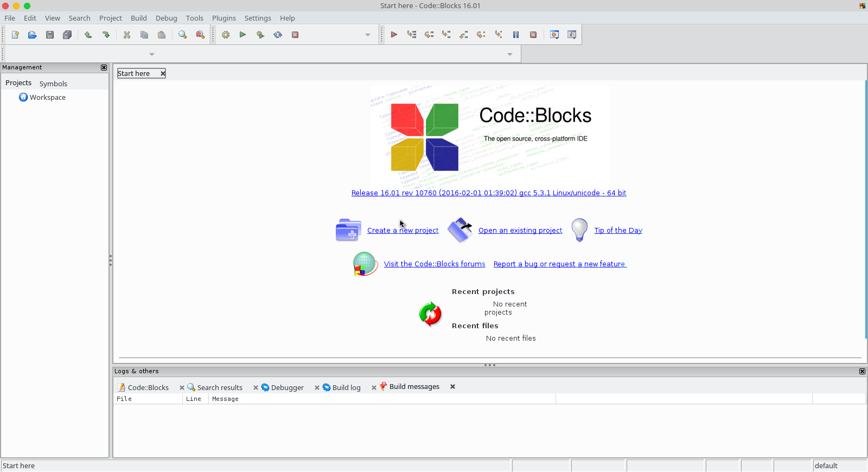Open the Search menu
The width and height of the screenshot is (868, 472).
click(79, 18)
